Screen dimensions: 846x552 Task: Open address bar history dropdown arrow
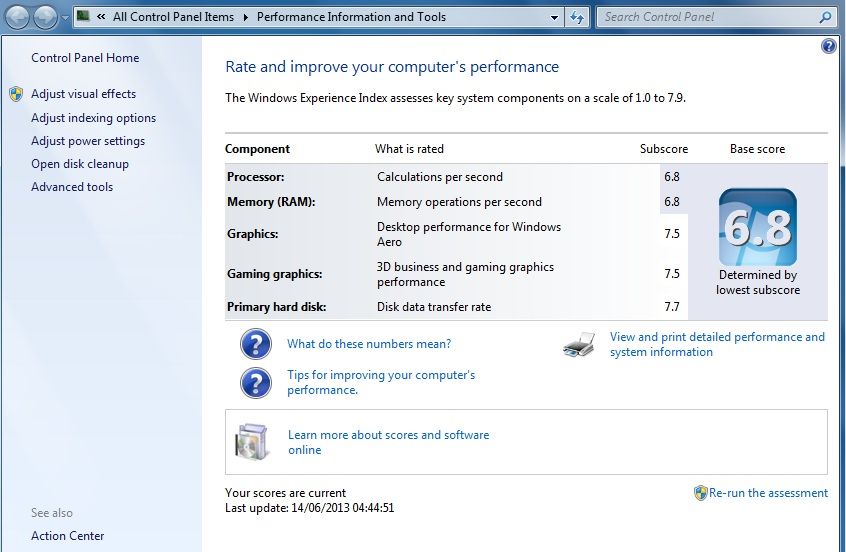pos(554,17)
